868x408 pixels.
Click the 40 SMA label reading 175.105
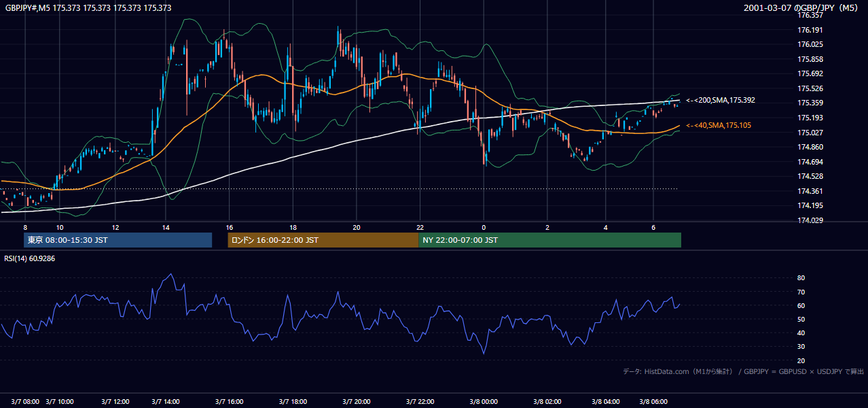point(719,125)
